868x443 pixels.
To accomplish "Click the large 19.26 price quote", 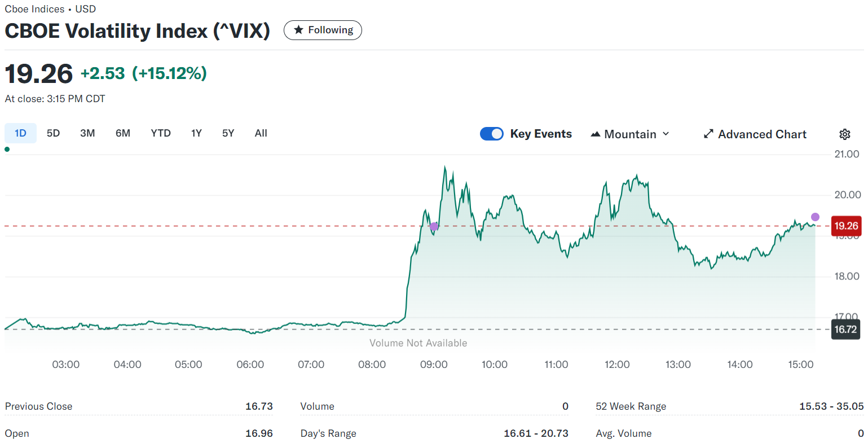I will 39,74.
